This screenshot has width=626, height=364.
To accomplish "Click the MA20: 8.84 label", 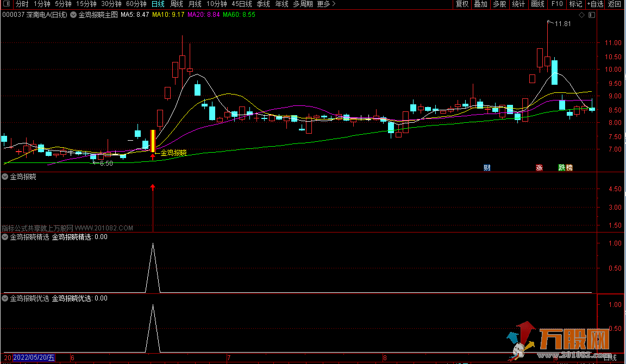I will (204, 15).
